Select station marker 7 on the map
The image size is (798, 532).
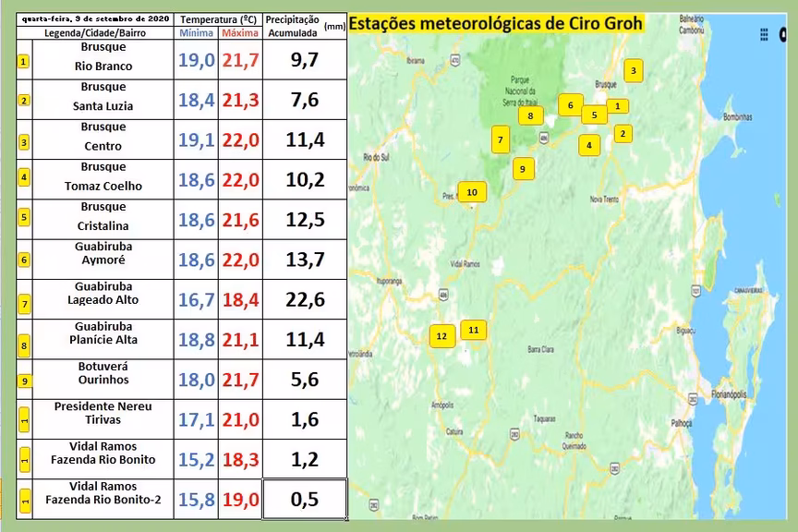pyautogui.click(x=500, y=141)
